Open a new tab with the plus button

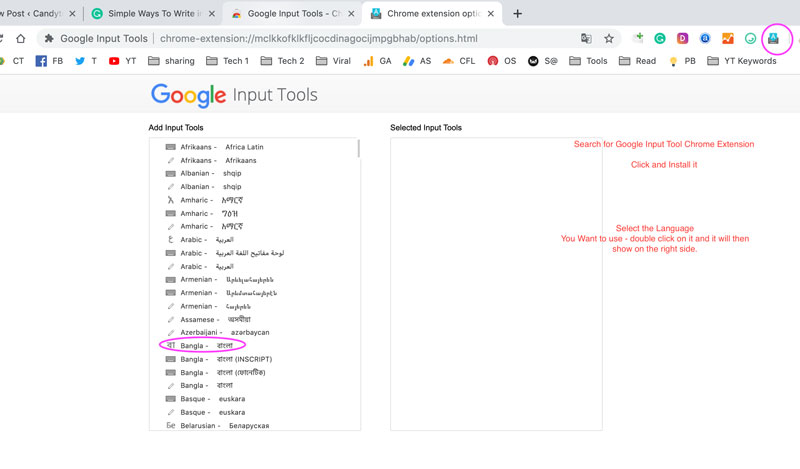(517, 14)
